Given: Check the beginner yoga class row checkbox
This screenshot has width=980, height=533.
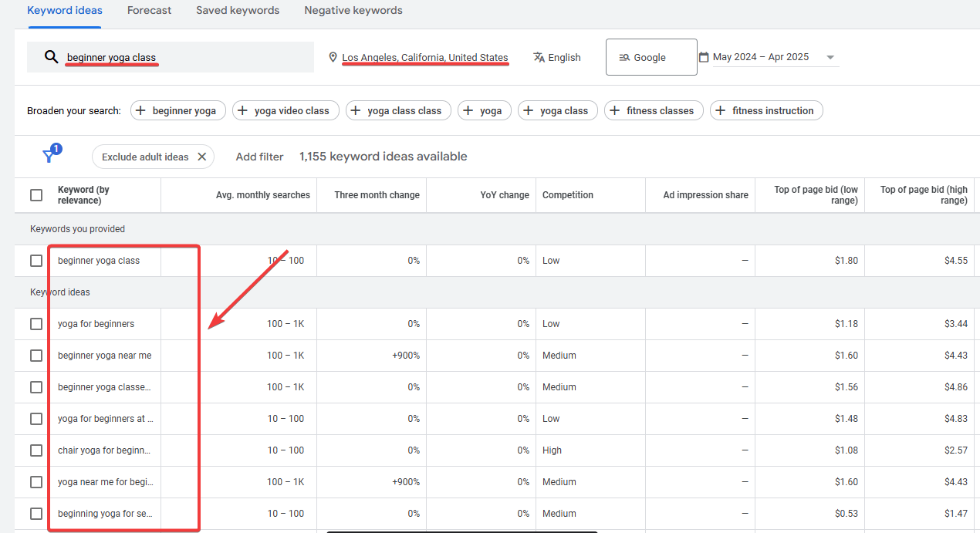Looking at the screenshot, I should (x=35, y=260).
